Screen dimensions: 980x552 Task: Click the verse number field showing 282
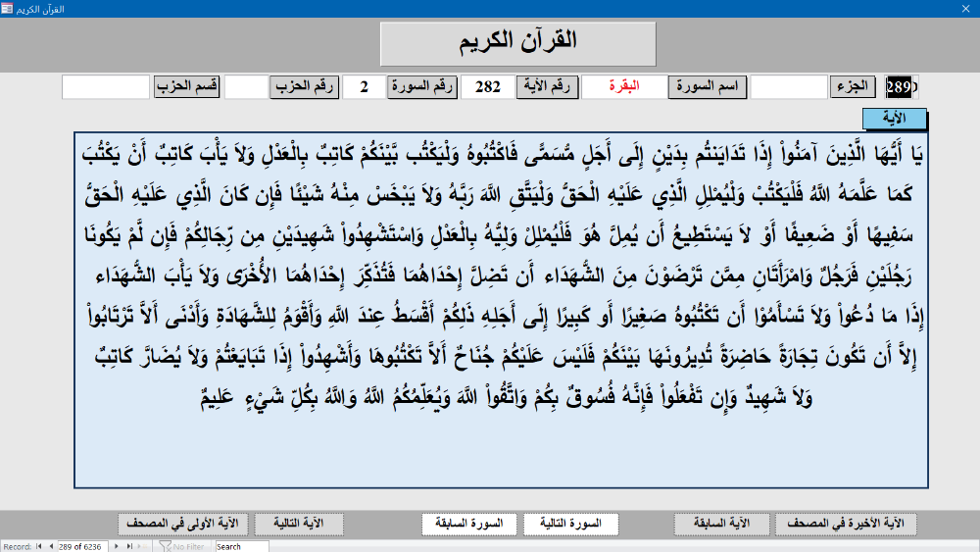pyautogui.click(x=487, y=87)
